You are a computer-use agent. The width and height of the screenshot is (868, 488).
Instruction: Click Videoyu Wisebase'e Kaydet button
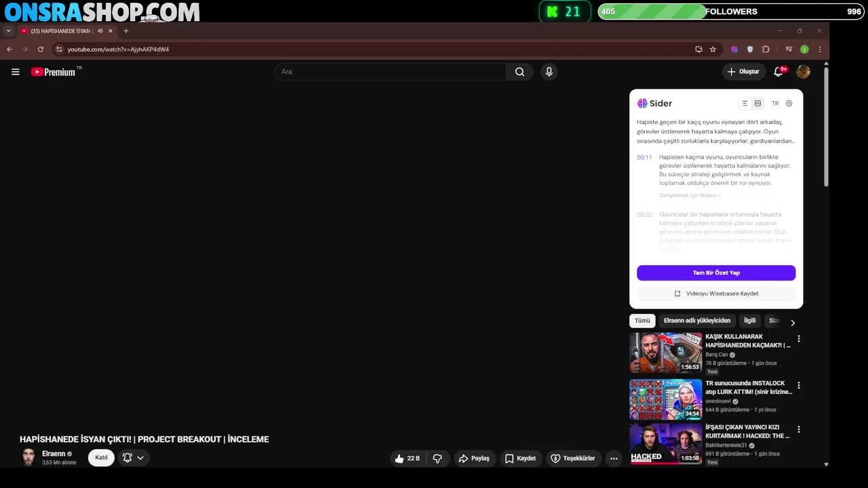pyautogui.click(x=716, y=293)
